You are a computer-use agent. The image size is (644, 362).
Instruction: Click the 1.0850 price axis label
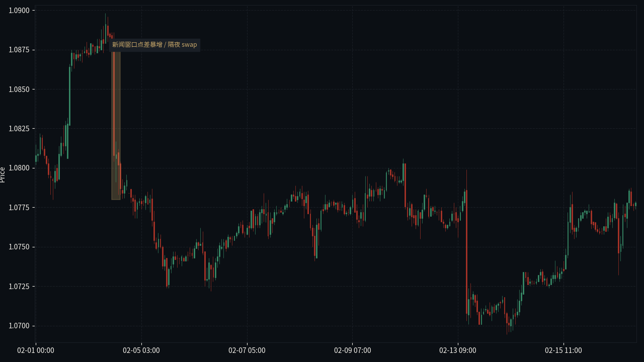pos(19,89)
